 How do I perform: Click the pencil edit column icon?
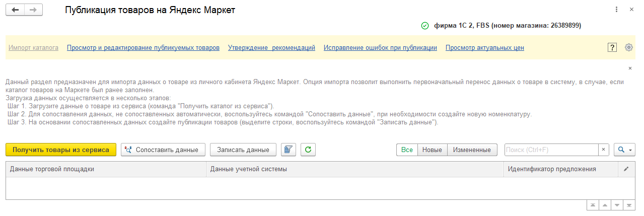click(x=626, y=169)
